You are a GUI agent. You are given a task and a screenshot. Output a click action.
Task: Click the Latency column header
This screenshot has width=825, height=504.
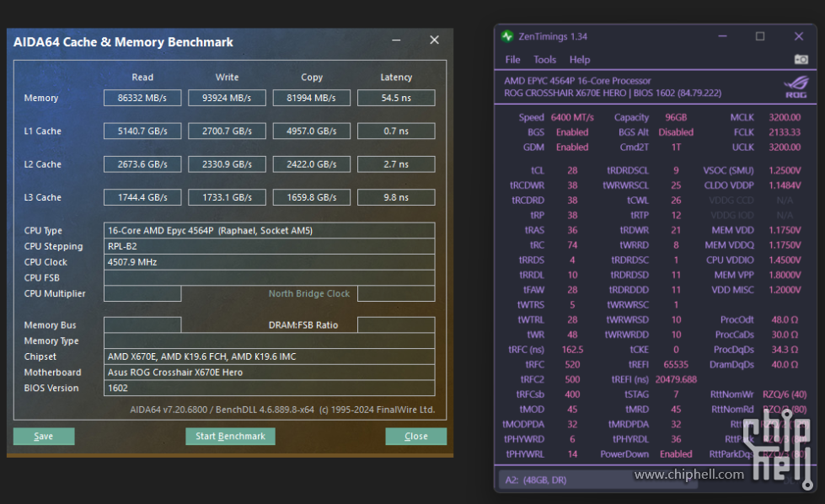[x=396, y=78]
